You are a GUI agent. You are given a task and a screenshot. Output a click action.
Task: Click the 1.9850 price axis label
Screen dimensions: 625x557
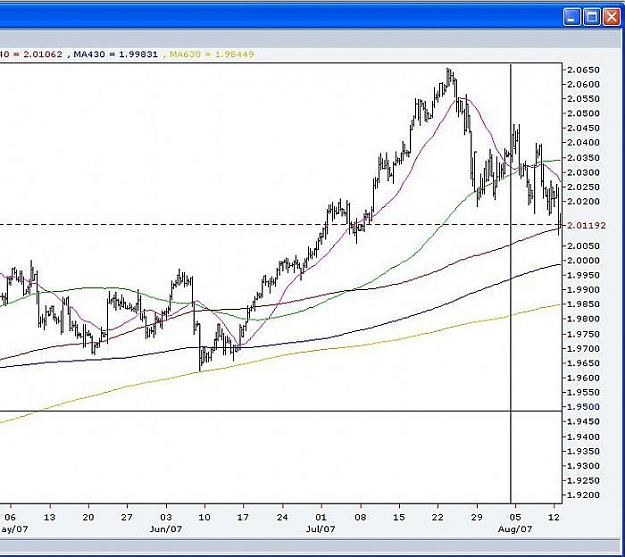point(583,304)
